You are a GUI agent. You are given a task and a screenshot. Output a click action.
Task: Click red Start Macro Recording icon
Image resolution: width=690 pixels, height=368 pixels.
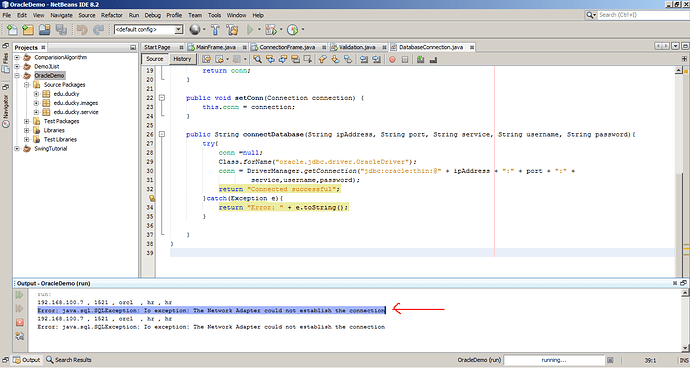pos(392,59)
